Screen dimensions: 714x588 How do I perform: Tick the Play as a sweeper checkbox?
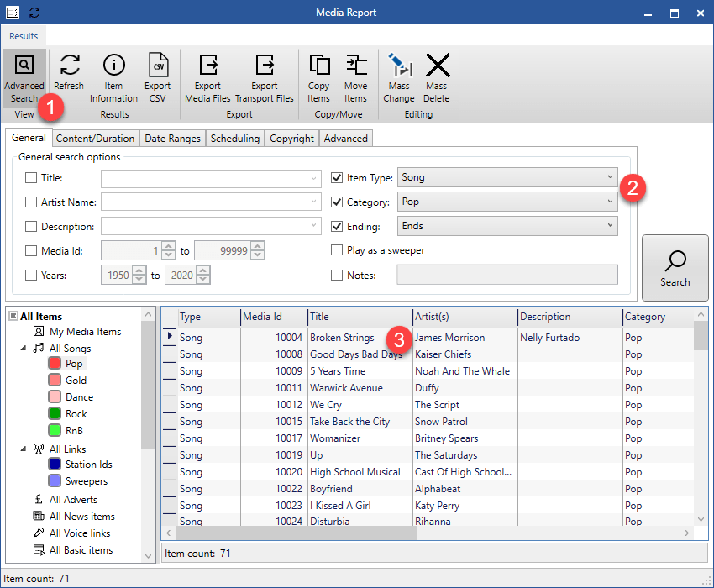(x=337, y=250)
